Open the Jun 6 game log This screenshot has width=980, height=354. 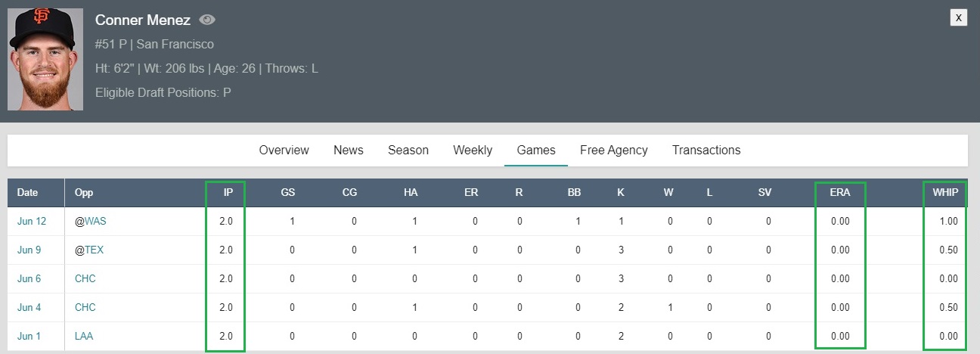click(x=29, y=279)
